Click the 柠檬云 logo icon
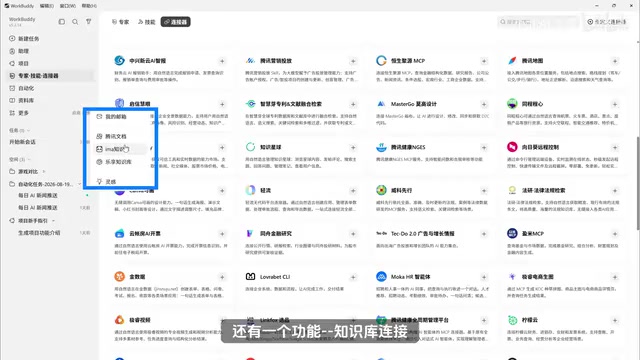Viewport: 640px width, 360px height. tap(512, 320)
